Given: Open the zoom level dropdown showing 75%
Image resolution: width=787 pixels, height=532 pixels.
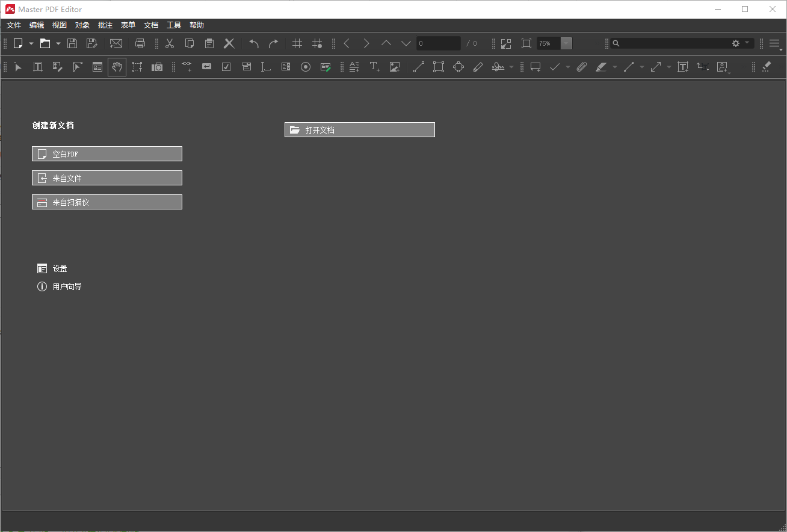Looking at the screenshot, I should pyautogui.click(x=566, y=43).
